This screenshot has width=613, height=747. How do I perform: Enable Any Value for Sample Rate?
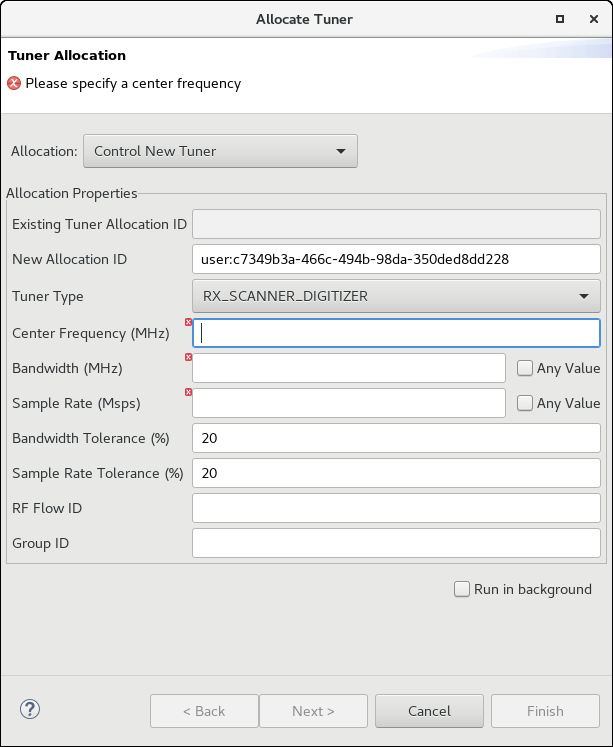point(525,403)
